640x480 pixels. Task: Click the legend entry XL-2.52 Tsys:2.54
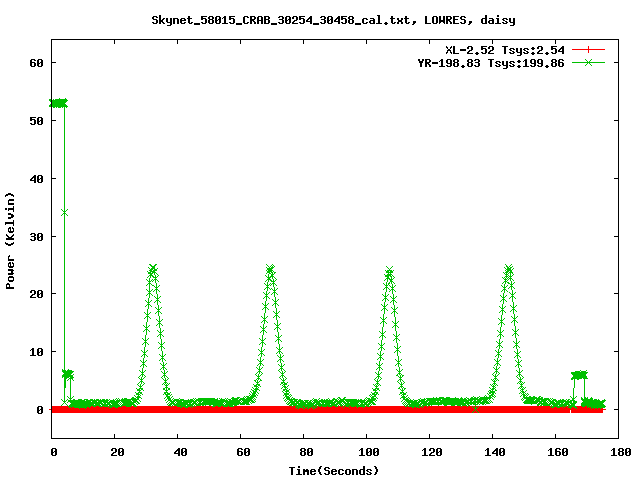coord(504,50)
